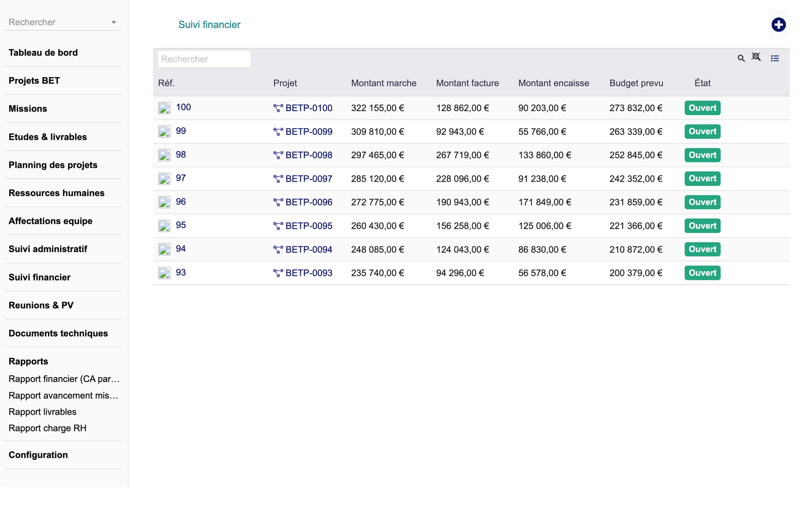Click project tree icon beside BETP-0096
Screen dimensions: 812x522
coord(278,203)
